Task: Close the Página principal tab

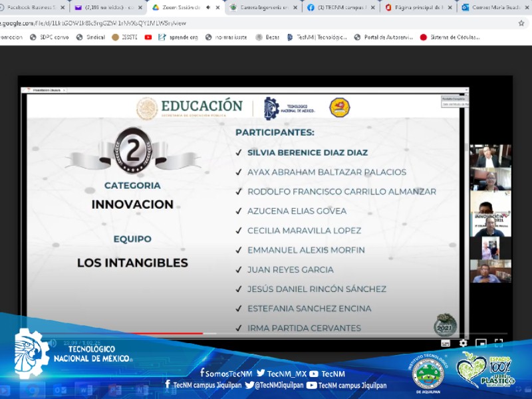Action: pos(450,7)
